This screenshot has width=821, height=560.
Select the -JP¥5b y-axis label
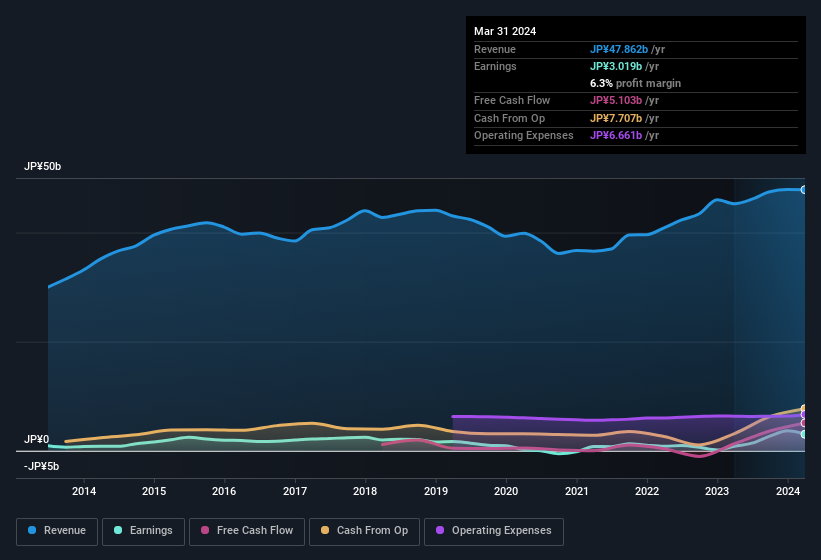(x=41, y=467)
